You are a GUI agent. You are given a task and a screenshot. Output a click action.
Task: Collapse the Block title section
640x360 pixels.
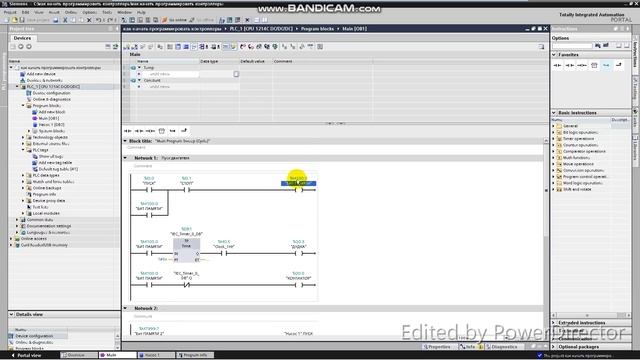point(125,141)
